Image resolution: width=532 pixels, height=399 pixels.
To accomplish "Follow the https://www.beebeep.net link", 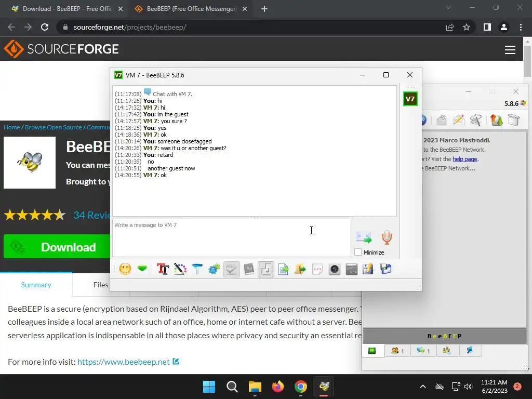I will (124, 362).
